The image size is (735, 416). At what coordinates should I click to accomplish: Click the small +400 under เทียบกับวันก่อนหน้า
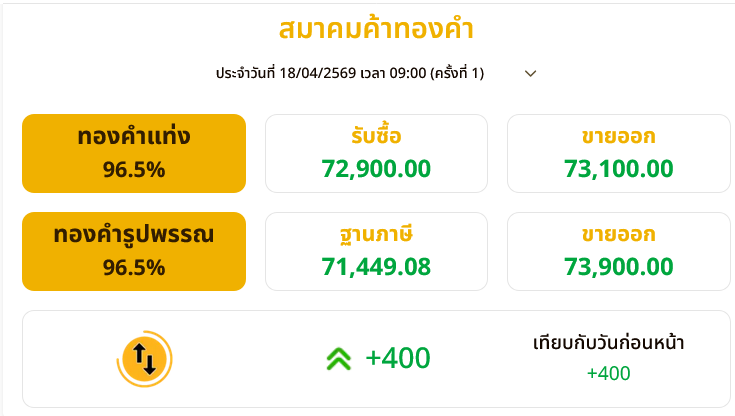coord(608,374)
